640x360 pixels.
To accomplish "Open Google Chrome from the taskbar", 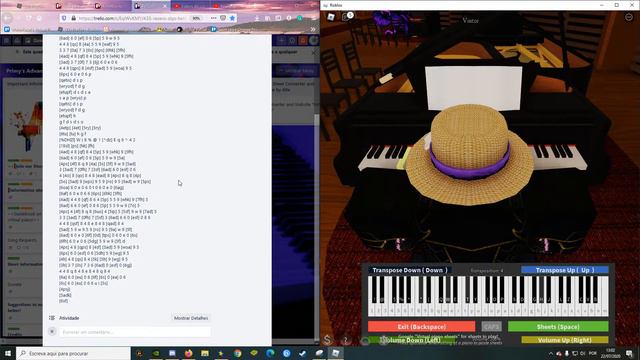I will [x=238, y=353].
